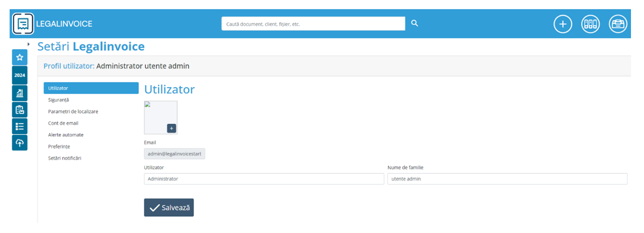Screen dimensions: 644x233
Task: Click the cloud upload sidebar icon
Action: click(20, 143)
